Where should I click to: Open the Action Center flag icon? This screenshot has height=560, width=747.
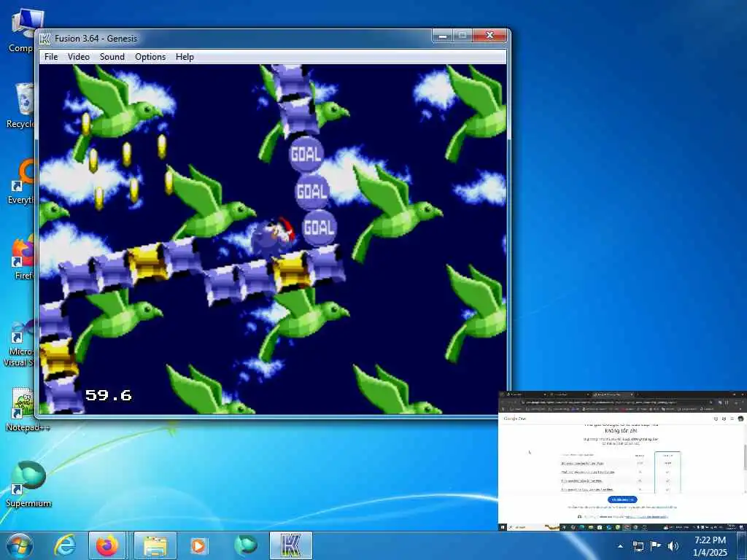click(x=656, y=545)
